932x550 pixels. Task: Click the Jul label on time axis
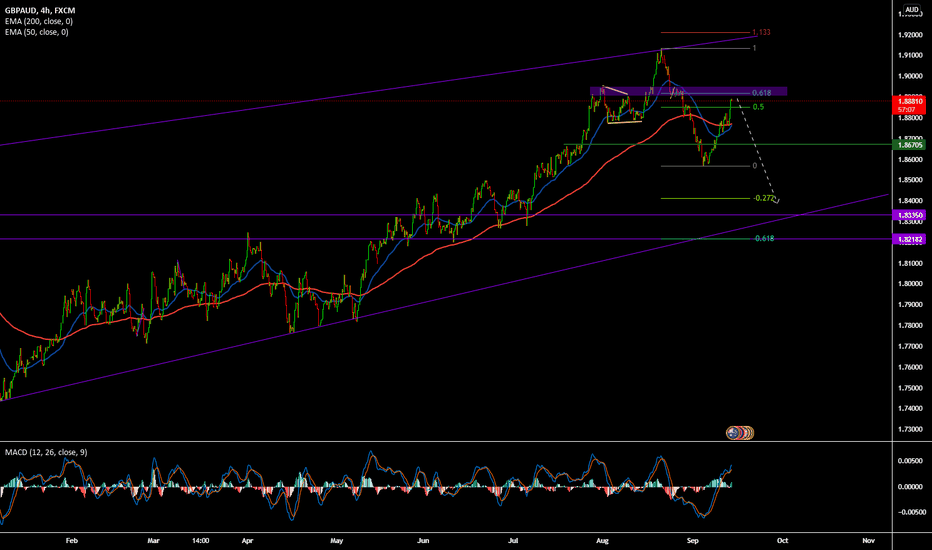point(513,540)
